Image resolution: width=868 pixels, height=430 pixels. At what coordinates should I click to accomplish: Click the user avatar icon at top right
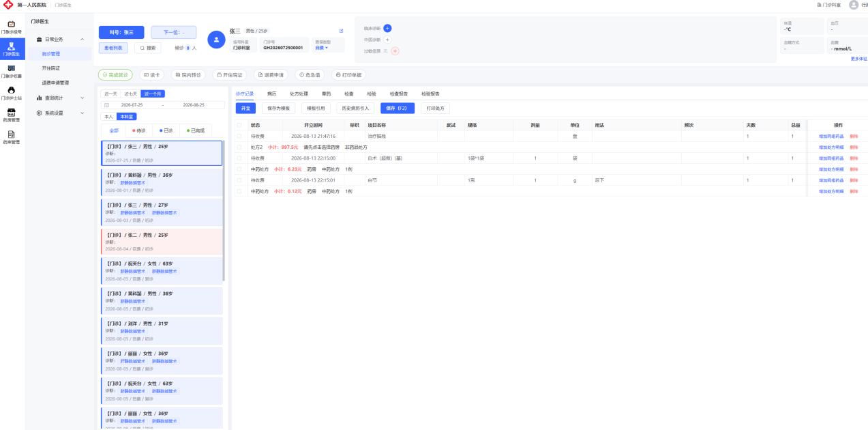854,5
